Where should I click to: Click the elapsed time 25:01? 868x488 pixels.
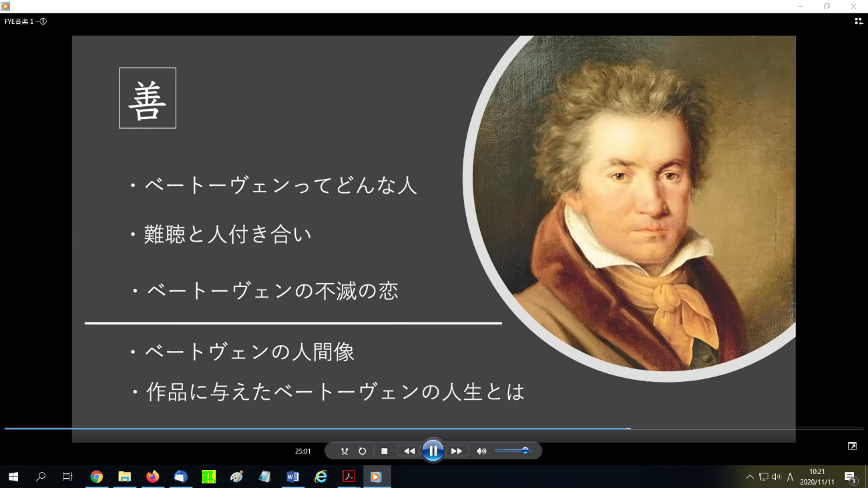pos(303,451)
